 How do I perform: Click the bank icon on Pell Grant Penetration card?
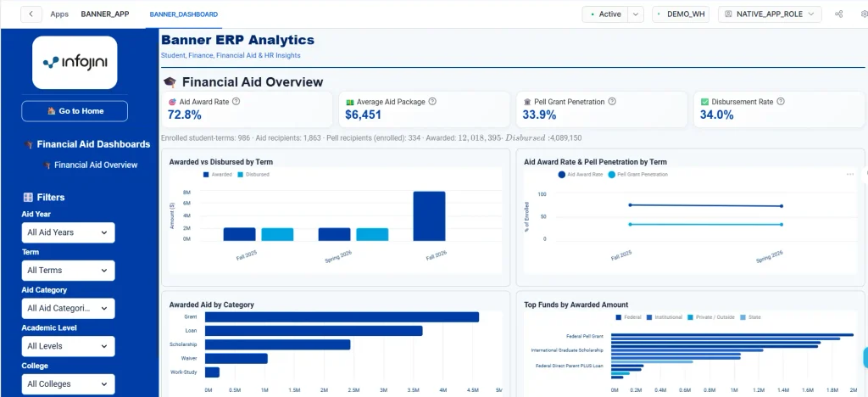click(x=527, y=102)
